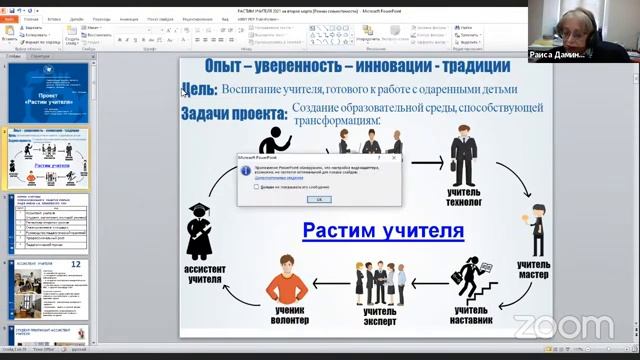Open the Показ слайдов ribbon tab
The height and width of the screenshot is (360, 640).
tap(160, 19)
